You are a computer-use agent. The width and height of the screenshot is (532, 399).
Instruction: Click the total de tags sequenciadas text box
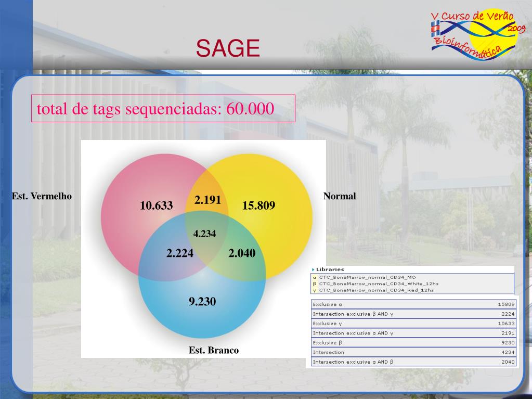(163, 109)
